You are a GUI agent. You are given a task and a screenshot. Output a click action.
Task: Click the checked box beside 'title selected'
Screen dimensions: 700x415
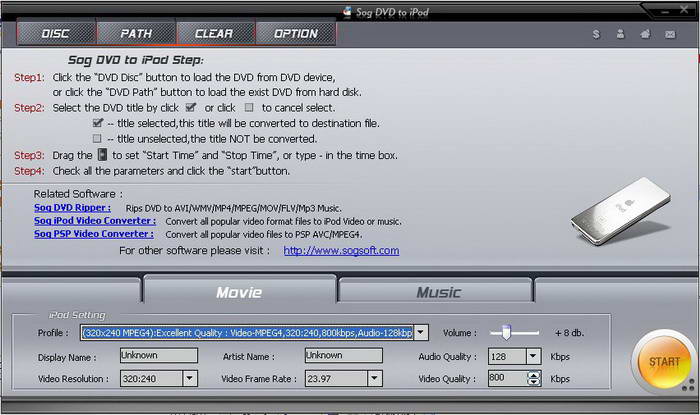point(98,122)
